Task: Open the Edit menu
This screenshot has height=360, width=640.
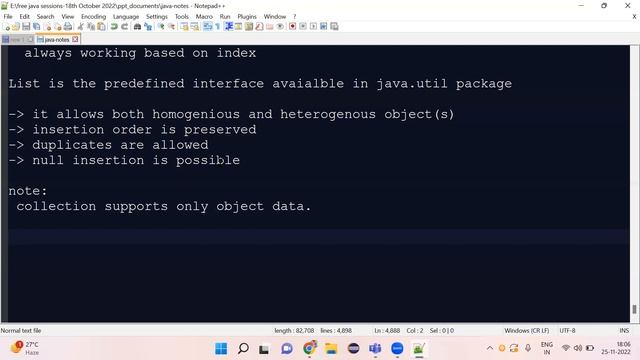Action: (x=24, y=16)
